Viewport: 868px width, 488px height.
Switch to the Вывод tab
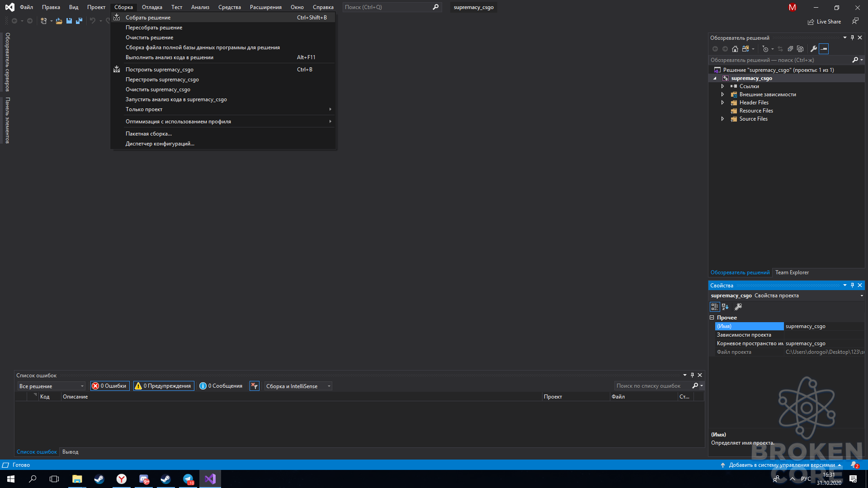tap(70, 452)
